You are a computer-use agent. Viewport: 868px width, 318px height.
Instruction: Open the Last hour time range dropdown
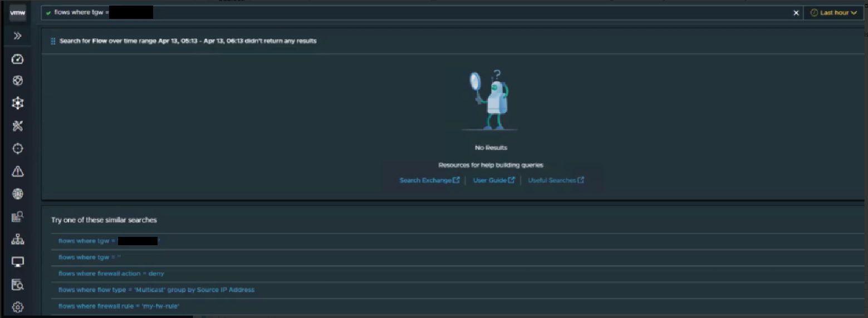point(833,13)
